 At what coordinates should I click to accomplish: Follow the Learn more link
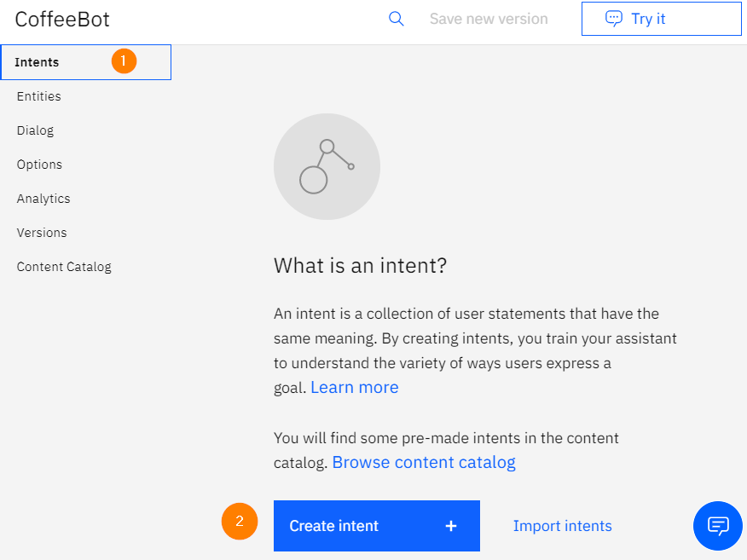pyautogui.click(x=355, y=387)
